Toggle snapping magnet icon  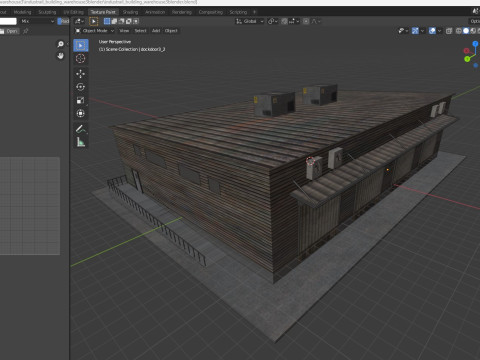pos(284,21)
